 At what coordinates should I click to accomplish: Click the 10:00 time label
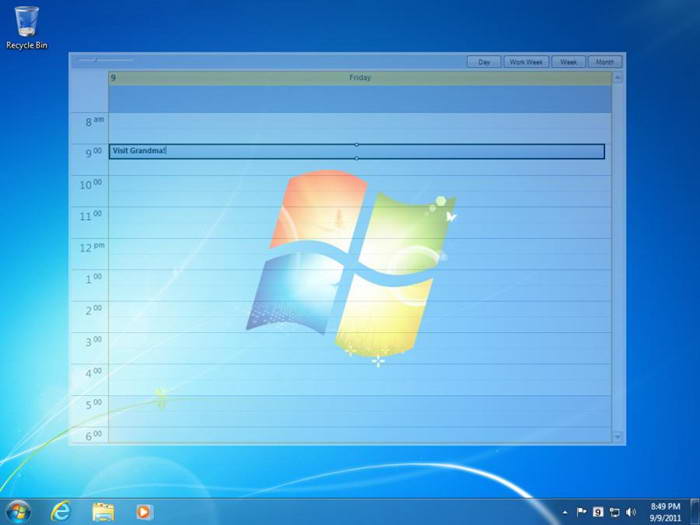click(x=91, y=184)
